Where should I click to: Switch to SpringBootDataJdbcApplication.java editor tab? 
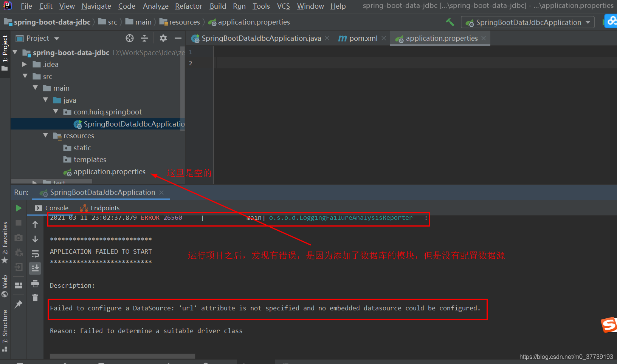point(257,38)
